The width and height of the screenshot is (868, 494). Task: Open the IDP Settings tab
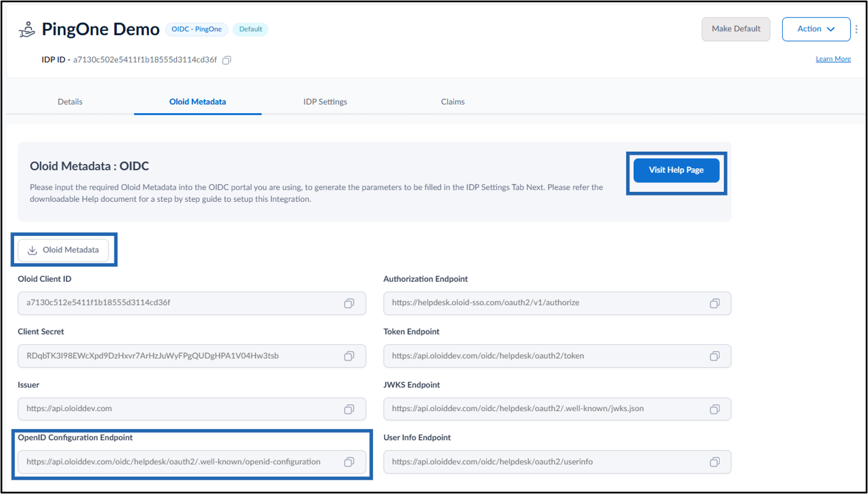(325, 101)
